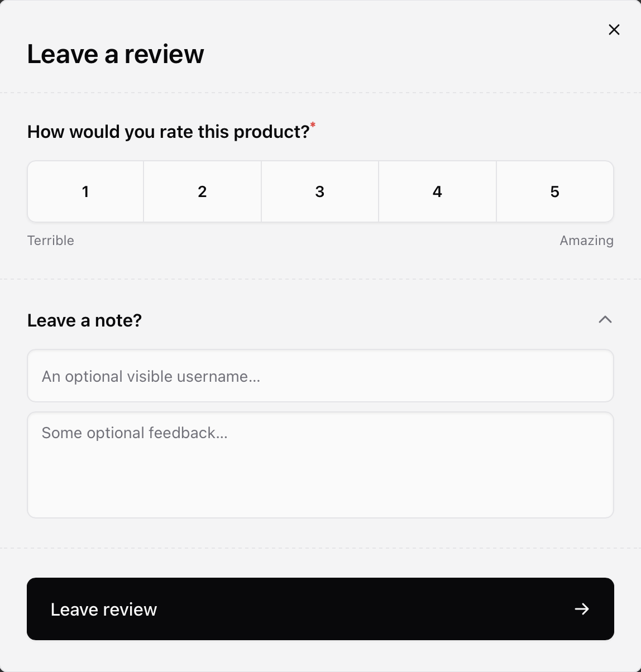Viewport: 641px width, 672px height.
Task: Dismiss the review dialog via the X icon
Action: coord(614,30)
